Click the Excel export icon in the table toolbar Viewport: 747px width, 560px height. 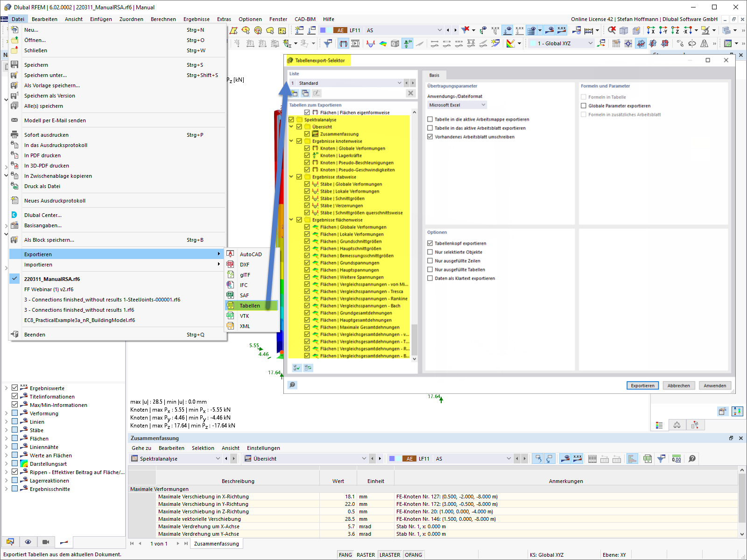[x=648, y=458]
